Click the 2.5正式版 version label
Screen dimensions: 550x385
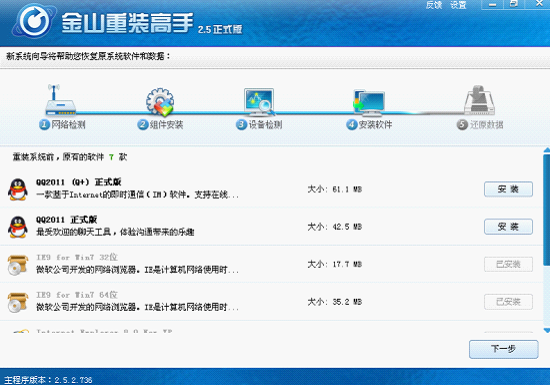(220, 29)
